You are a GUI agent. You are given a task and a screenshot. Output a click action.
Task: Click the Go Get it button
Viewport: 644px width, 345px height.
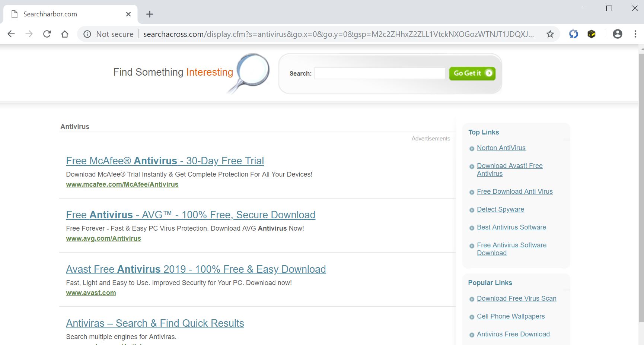click(x=472, y=73)
